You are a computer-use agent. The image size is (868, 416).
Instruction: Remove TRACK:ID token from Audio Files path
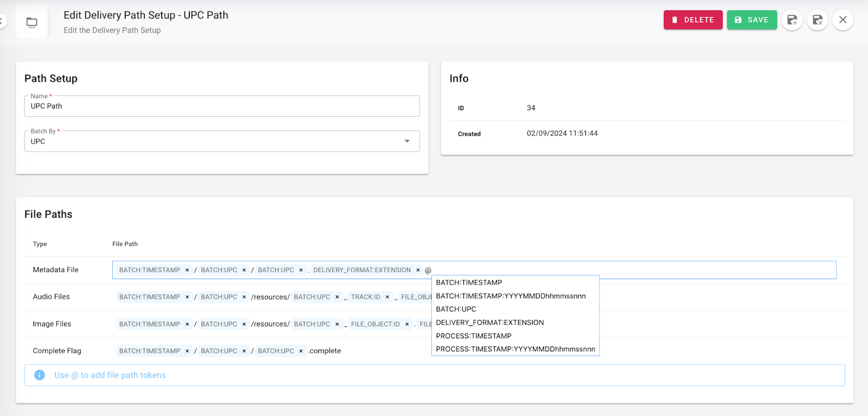(x=387, y=297)
